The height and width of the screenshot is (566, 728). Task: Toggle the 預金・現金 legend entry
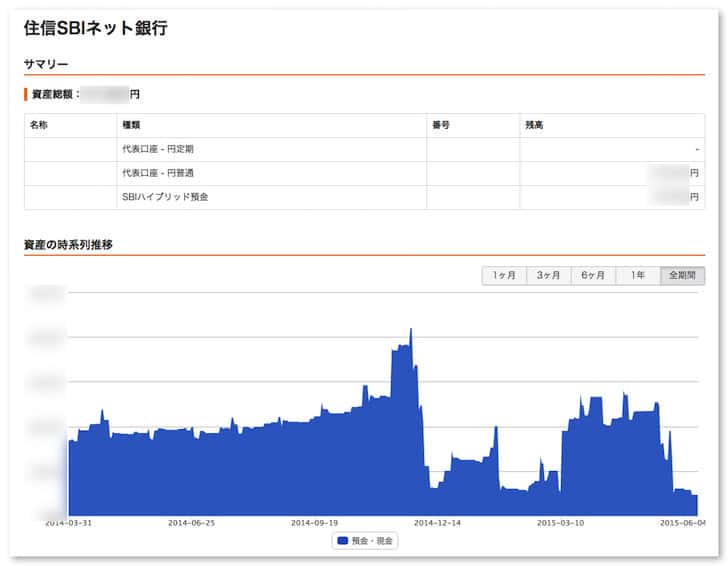tap(365, 540)
